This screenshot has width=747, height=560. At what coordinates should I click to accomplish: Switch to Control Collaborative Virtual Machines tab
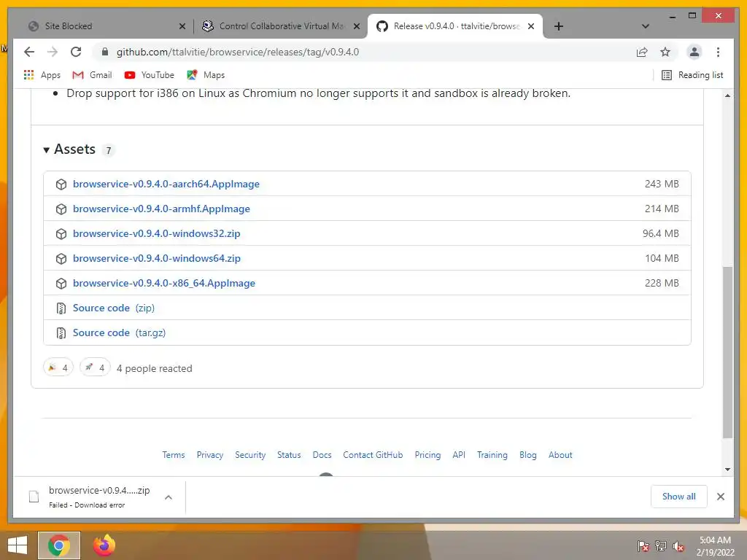click(281, 26)
